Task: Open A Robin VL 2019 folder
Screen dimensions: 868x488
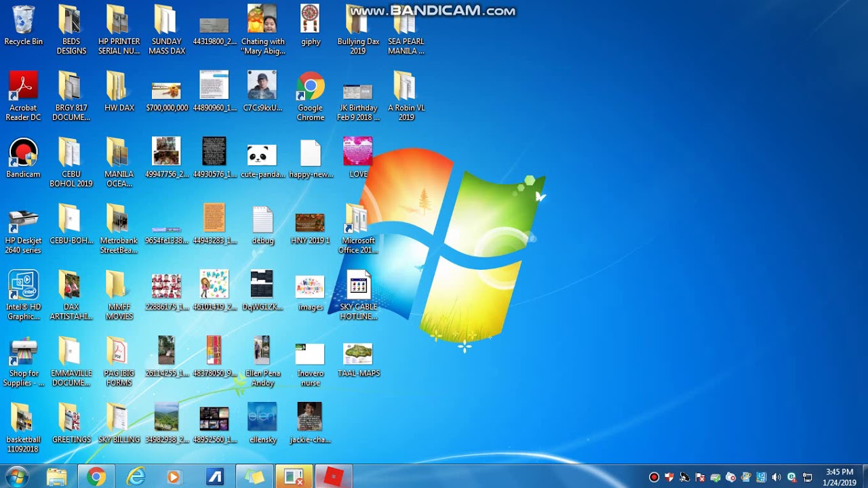Action: coord(406,96)
